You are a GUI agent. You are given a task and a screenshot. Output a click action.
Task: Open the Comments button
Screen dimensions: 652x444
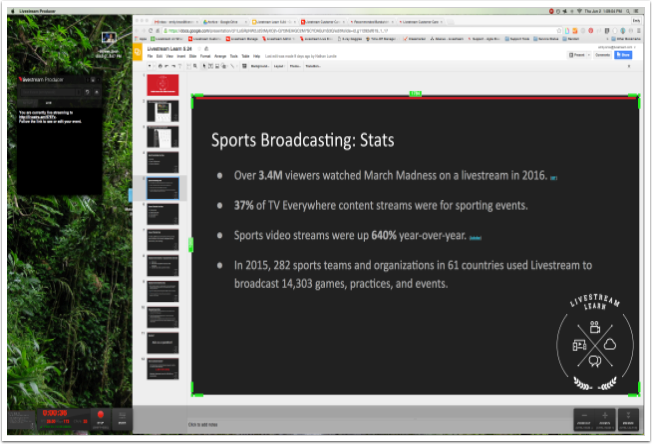tap(603, 55)
